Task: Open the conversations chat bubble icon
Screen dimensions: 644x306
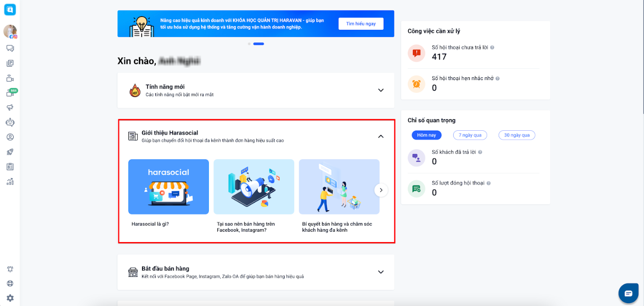Action: [x=10, y=48]
